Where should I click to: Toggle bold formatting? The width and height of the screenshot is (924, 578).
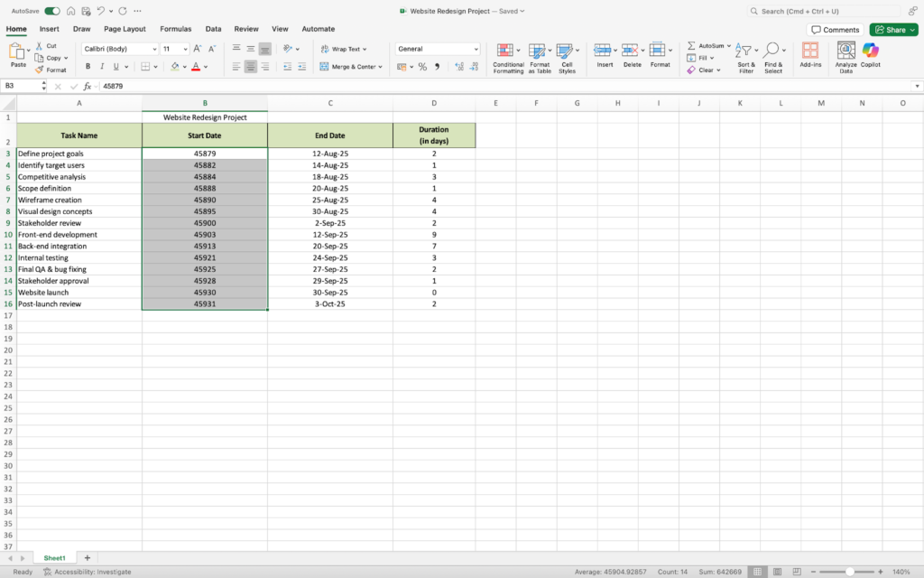point(88,67)
